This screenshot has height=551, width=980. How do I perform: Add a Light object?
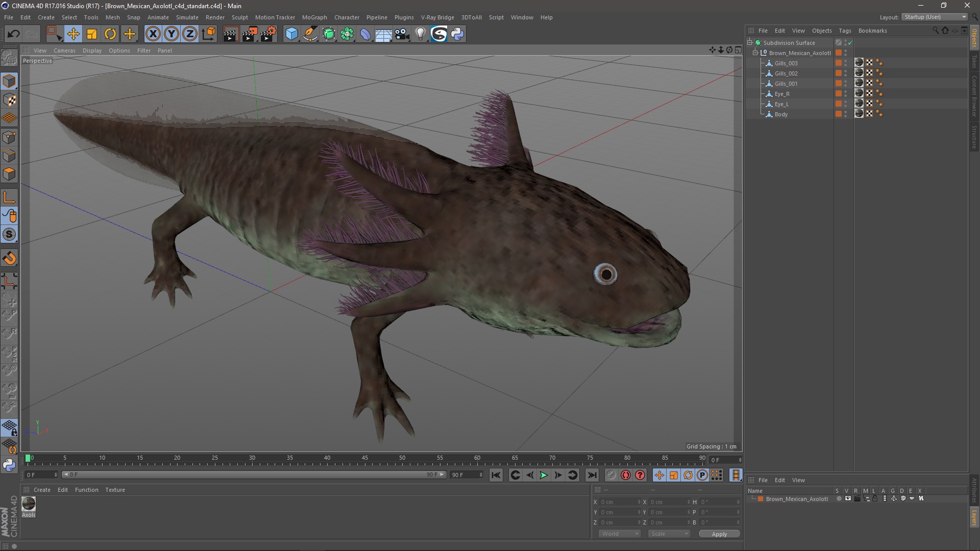pos(420,34)
